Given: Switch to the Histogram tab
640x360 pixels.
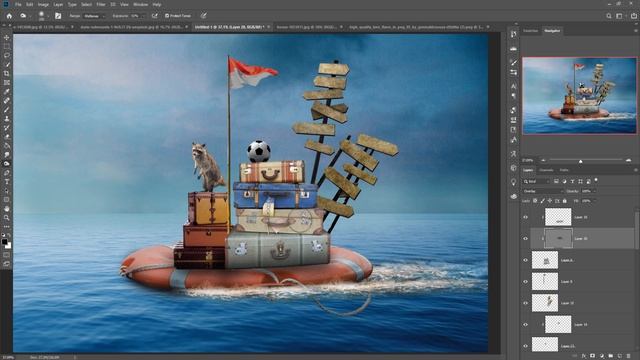Looking at the screenshot, I should click(531, 31).
